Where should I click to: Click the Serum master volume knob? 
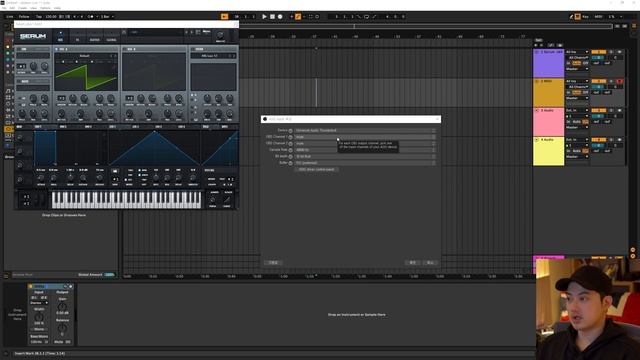point(220,35)
